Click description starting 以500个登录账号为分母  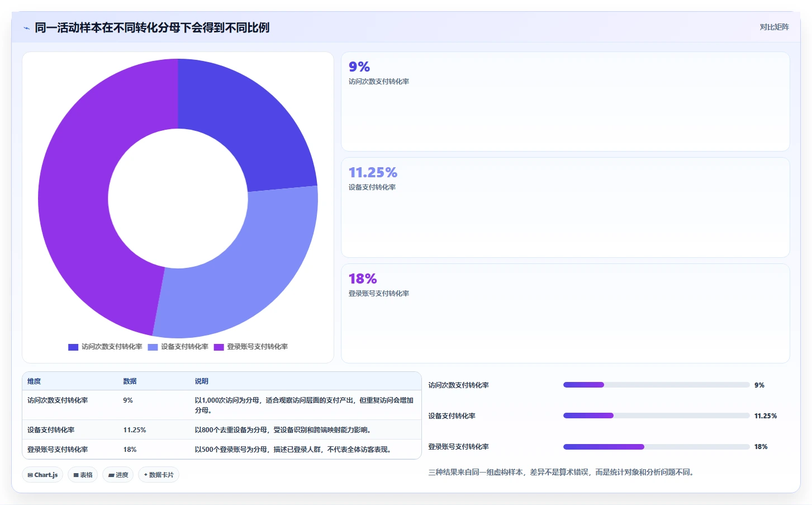[x=293, y=450]
